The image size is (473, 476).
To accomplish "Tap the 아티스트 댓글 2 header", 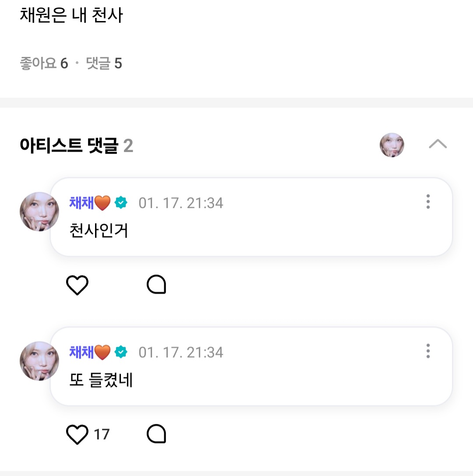I will pyautogui.click(x=76, y=145).
